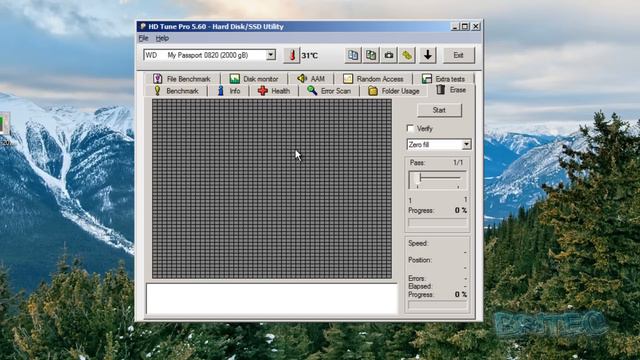Switch to the File Benchmark tab
The height and width of the screenshot is (360, 640).
(x=182, y=78)
